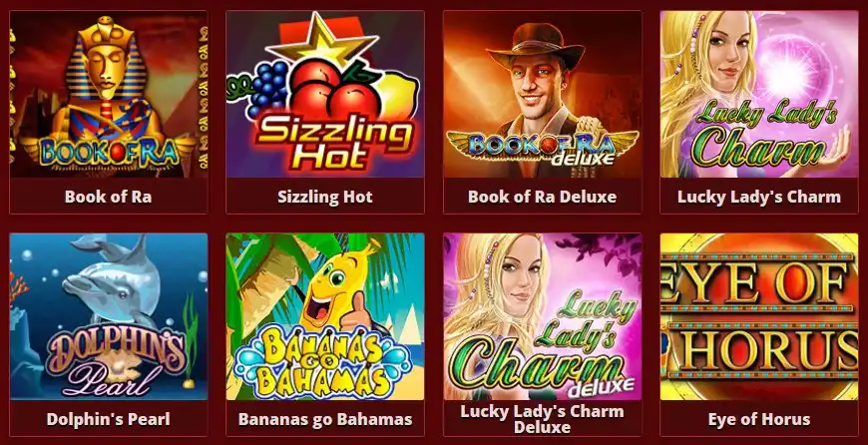868x445 pixels.
Task: Select the Lucky Lady's Charm thumbnail image
Action: coord(759,94)
